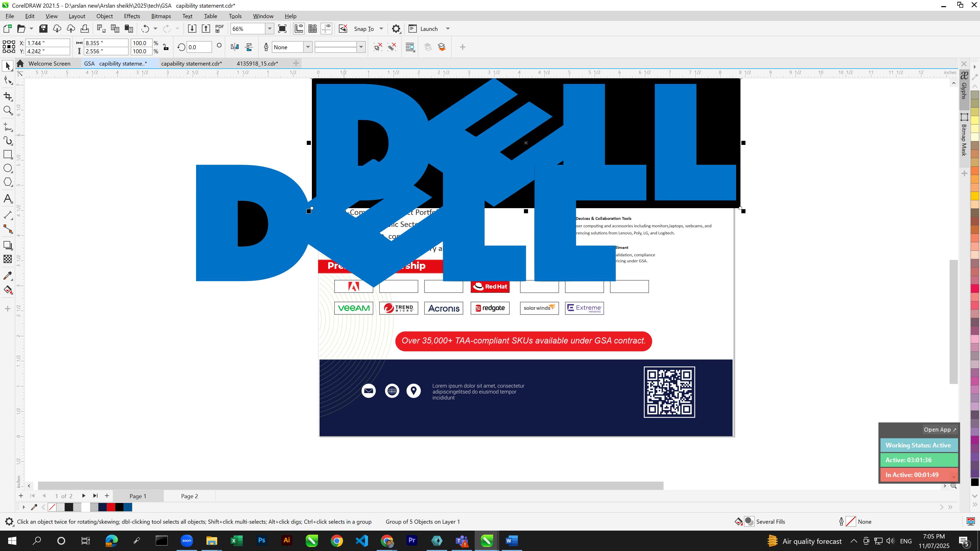Switch to 4135918_15.cdr tab
This screenshot has height=551, width=980.
(257, 64)
